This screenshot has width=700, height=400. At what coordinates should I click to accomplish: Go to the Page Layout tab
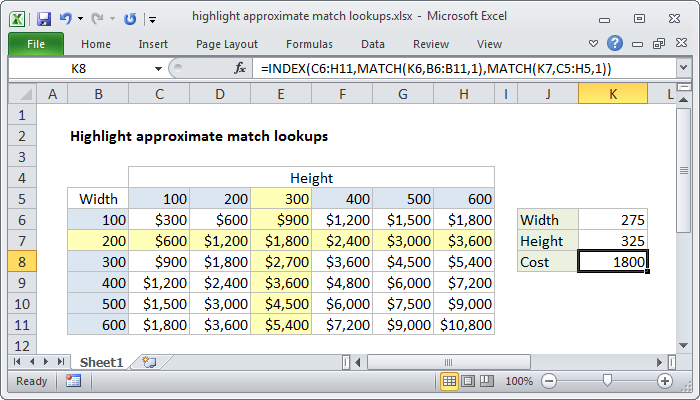click(x=227, y=44)
